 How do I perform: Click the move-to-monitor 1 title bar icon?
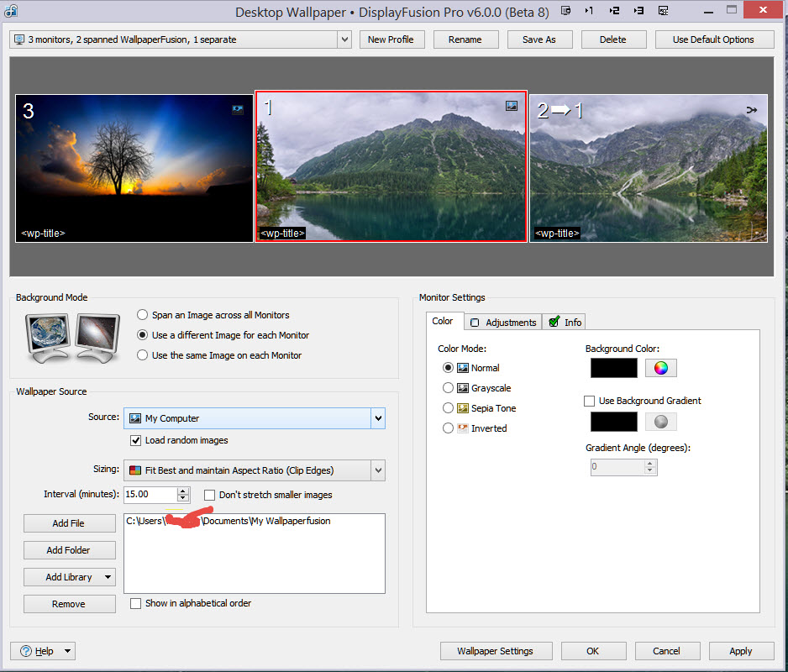coord(589,11)
